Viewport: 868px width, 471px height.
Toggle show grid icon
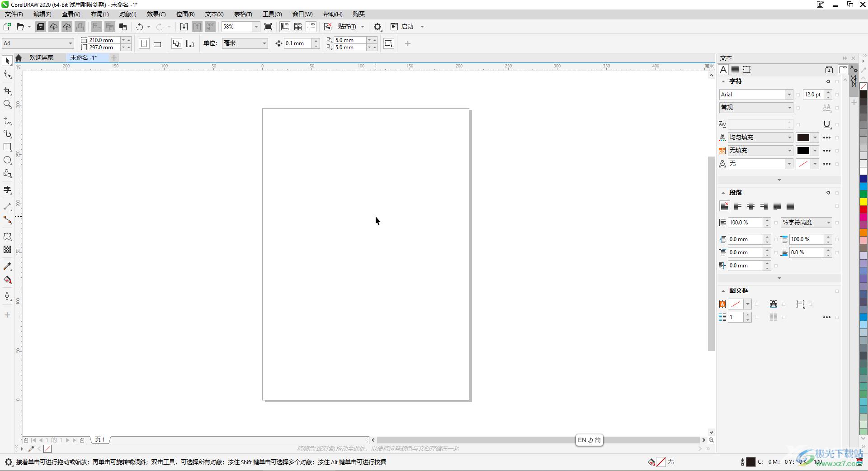[298, 27]
